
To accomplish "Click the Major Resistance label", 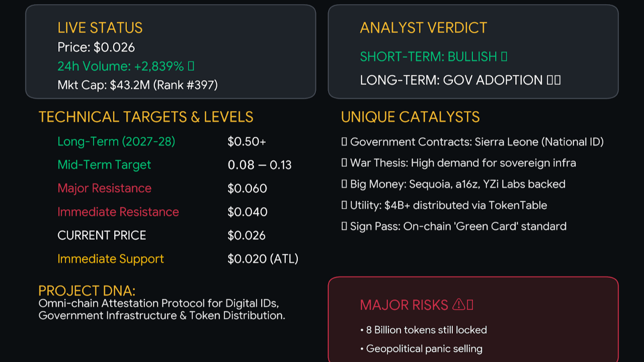I will (x=104, y=189).
